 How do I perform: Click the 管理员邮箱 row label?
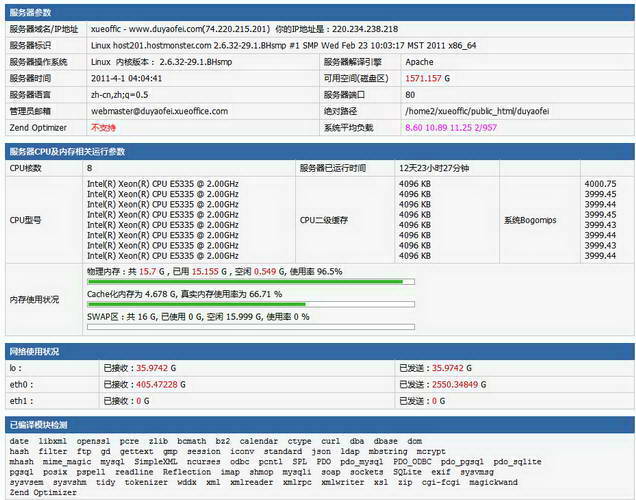tap(30, 111)
